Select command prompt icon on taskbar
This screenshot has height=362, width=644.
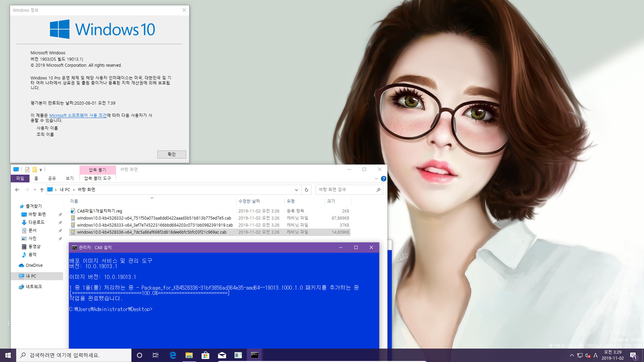coord(255,355)
